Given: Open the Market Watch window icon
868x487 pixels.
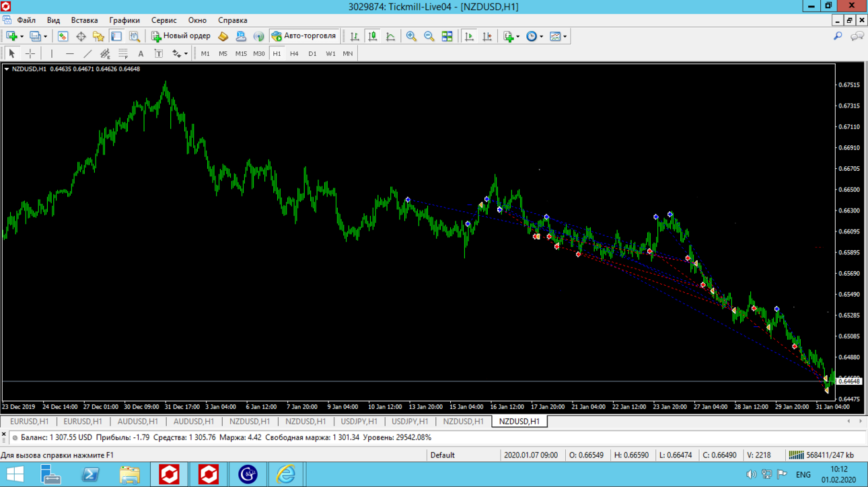Looking at the screenshot, I should click(x=63, y=36).
